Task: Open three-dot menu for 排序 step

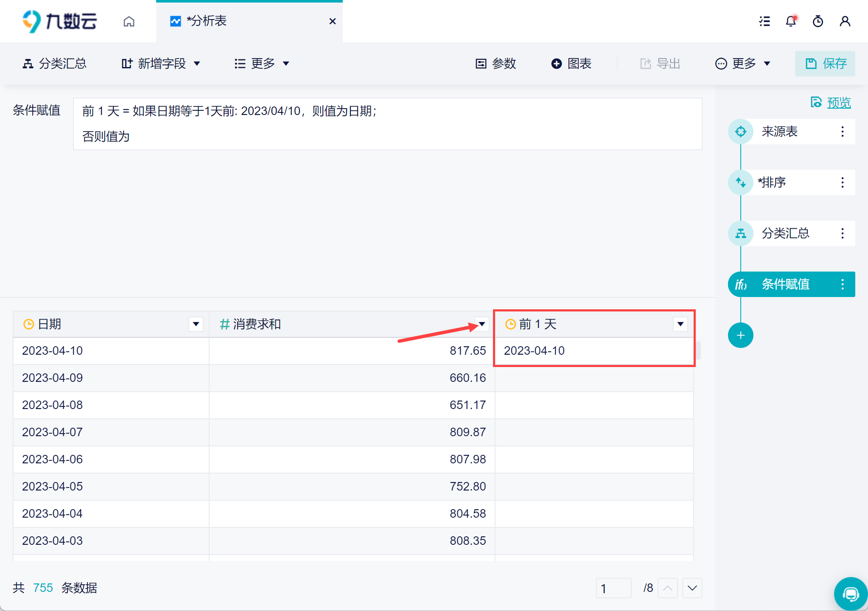Action: (x=843, y=182)
